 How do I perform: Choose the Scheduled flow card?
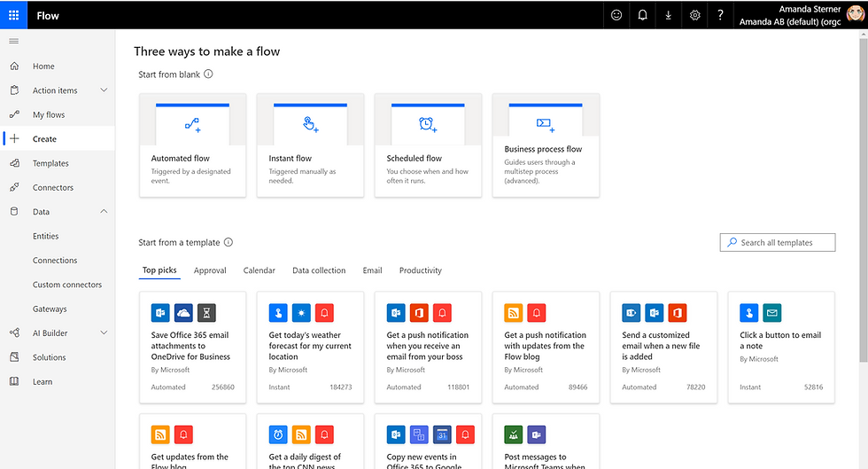click(x=428, y=145)
